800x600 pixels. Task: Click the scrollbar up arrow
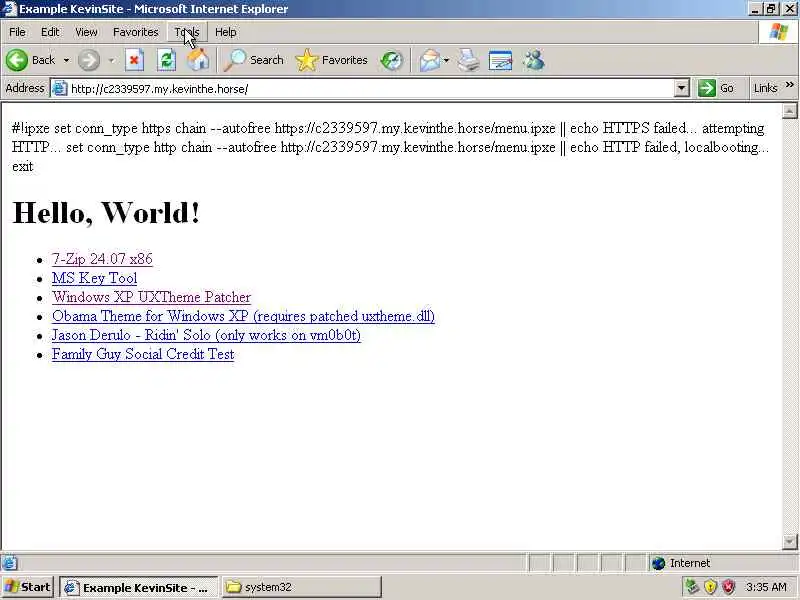coord(790,111)
